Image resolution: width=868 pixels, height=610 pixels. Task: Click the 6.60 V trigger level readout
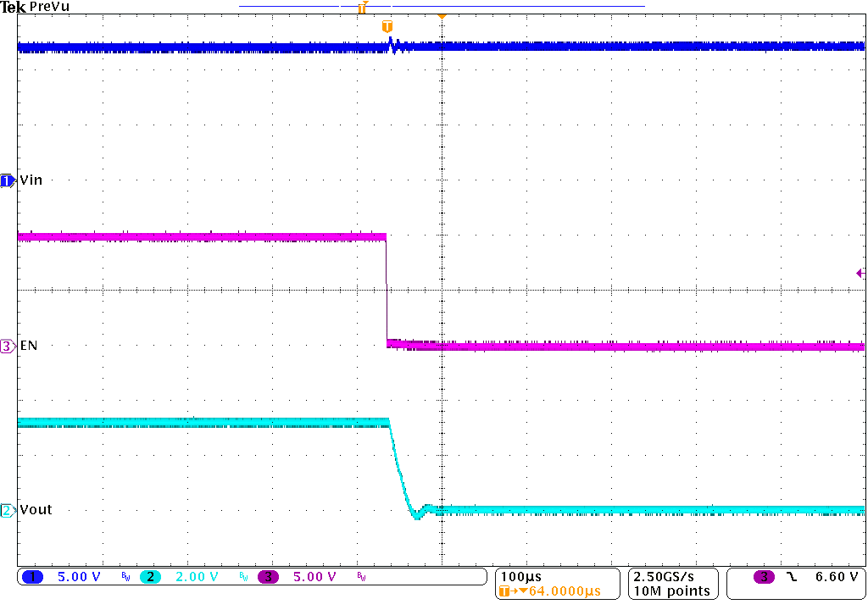point(836,576)
